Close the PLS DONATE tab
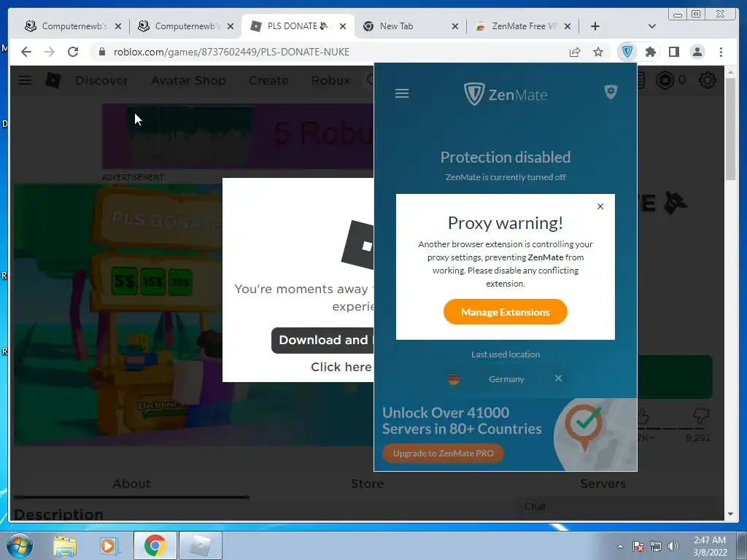 point(343,26)
